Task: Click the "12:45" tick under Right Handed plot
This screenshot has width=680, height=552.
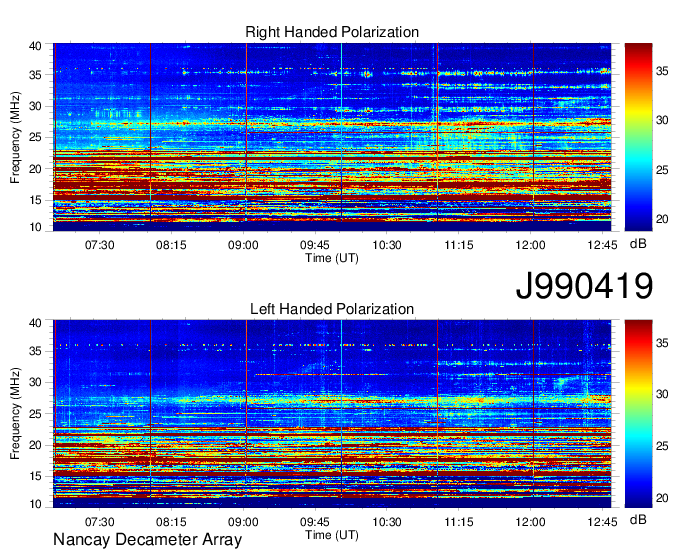Action: 602,245
